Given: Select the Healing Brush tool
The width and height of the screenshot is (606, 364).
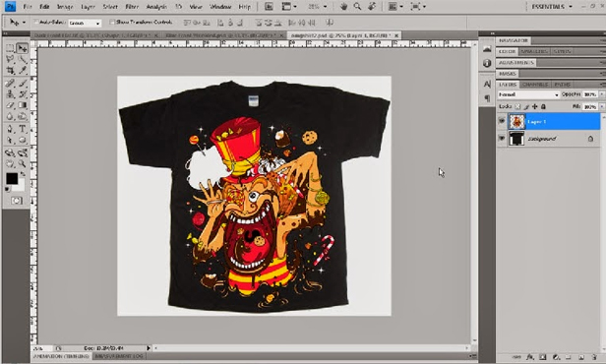Looking at the screenshot, I should pos(10,83).
